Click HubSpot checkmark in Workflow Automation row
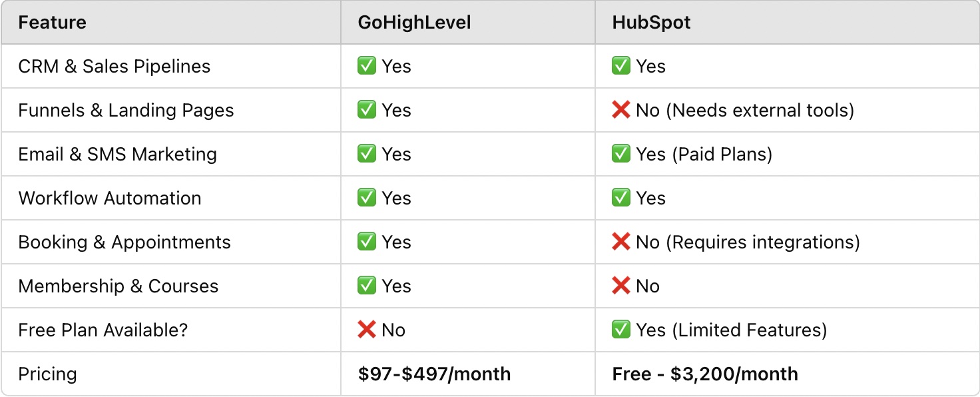The width and height of the screenshot is (980, 397). 621,198
